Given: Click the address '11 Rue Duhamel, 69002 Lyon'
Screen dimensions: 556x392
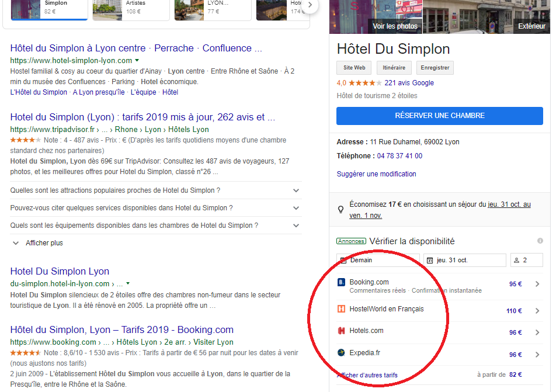Looking at the screenshot, I should click(x=415, y=142).
